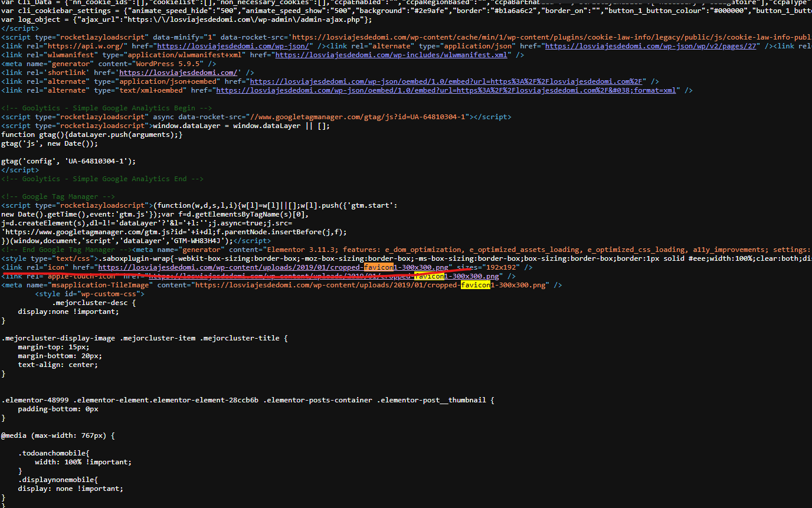812x508 pixels.
Task: Click the .displaynonemobile{ selector
Action: point(58,480)
